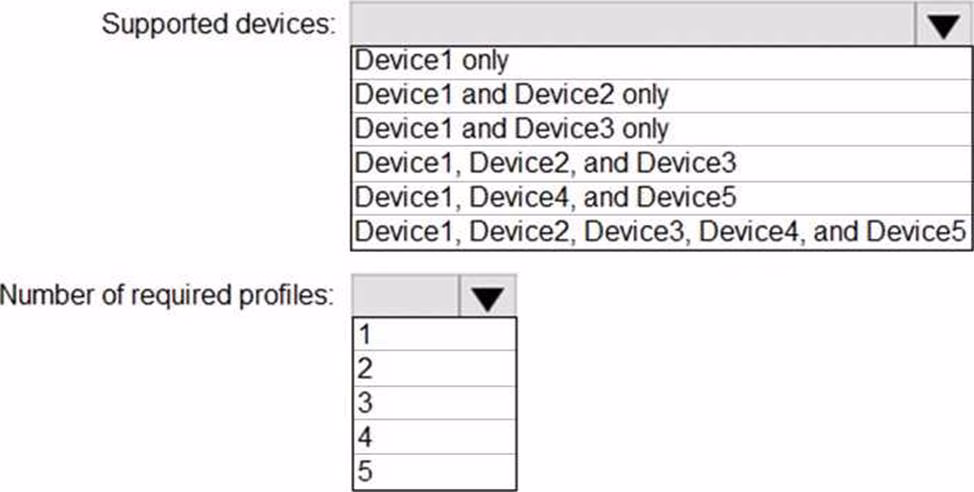Select 2 as number of required profiles
This screenshot has height=492, width=974.
(x=434, y=368)
